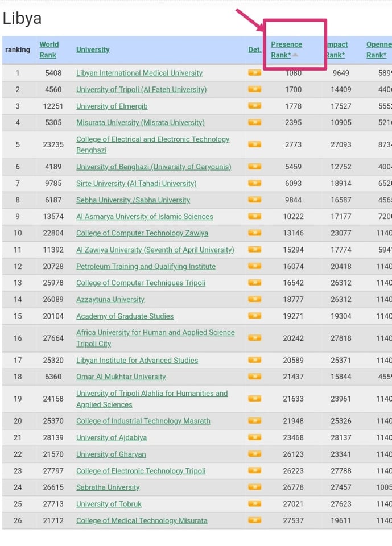
Task: Sort table by World Rank column header
Action: coord(49,50)
